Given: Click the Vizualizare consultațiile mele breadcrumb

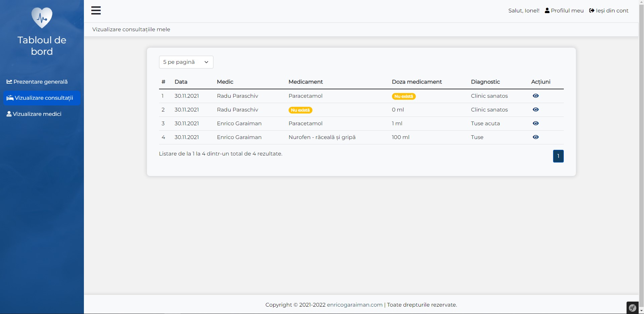Looking at the screenshot, I should tap(131, 29).
